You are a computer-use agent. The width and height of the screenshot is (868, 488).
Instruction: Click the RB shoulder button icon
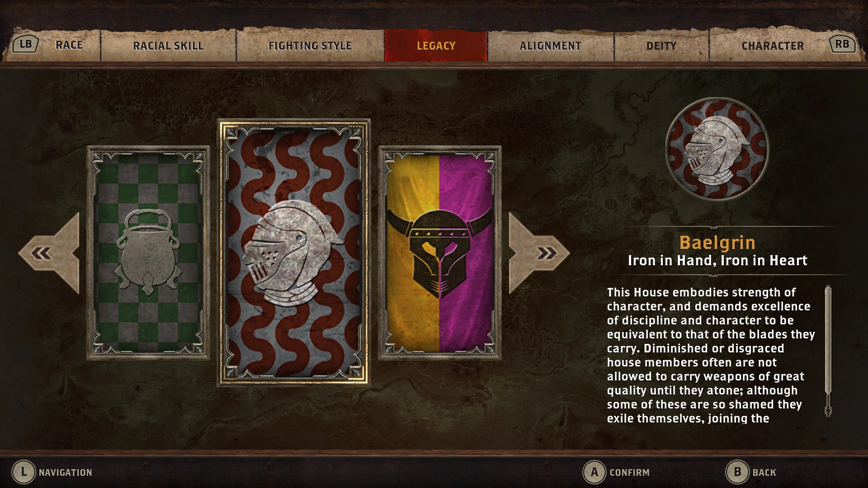842,44
